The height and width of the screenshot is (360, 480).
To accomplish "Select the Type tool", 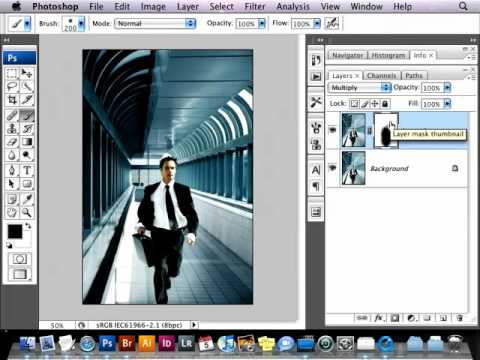I will 27,170.
